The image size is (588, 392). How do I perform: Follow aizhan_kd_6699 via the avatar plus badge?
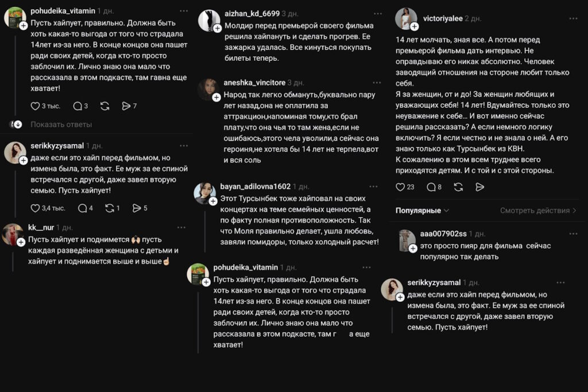[x=218, y=28]
